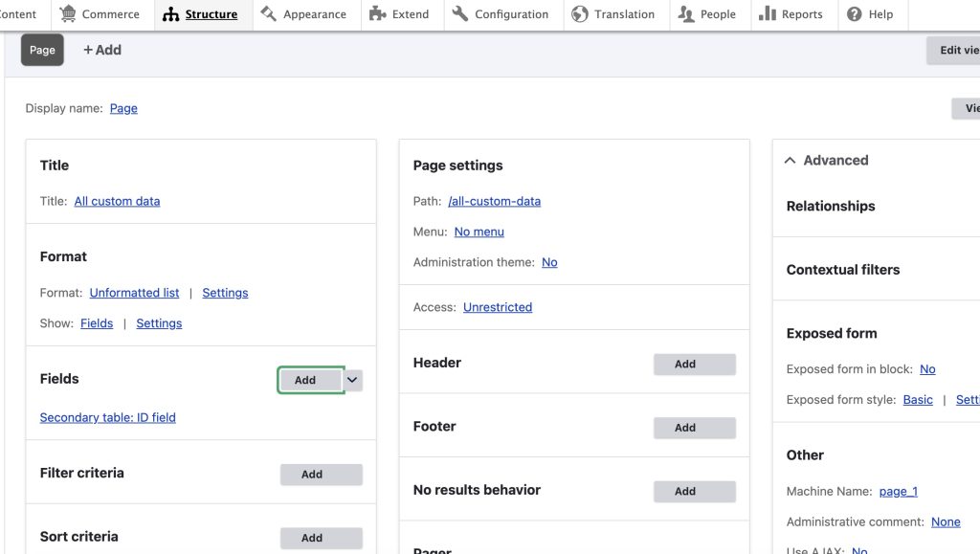The height and width of the screenshot is (554, 980).
Task: Change Exposed form in block No
Action: [927, 369]
